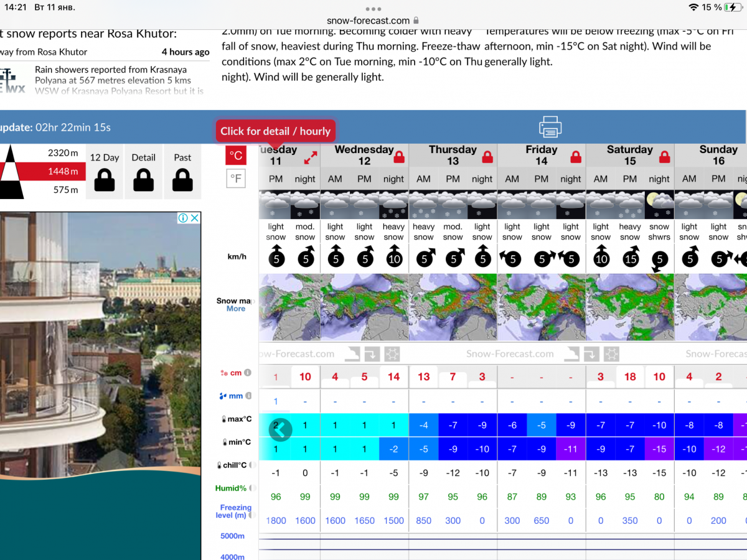
Task: Close the advertisement with X icon
Action: (x=194, y=218)
